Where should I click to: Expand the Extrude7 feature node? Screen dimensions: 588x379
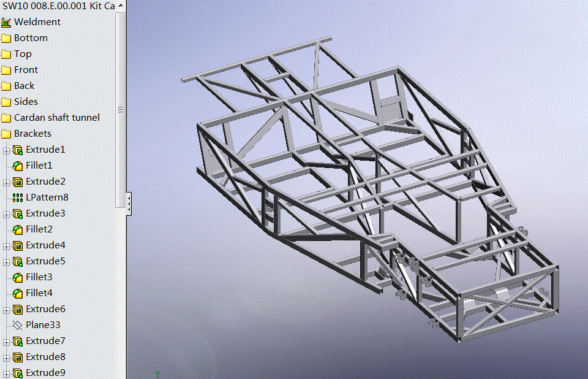tap(6, 343)
